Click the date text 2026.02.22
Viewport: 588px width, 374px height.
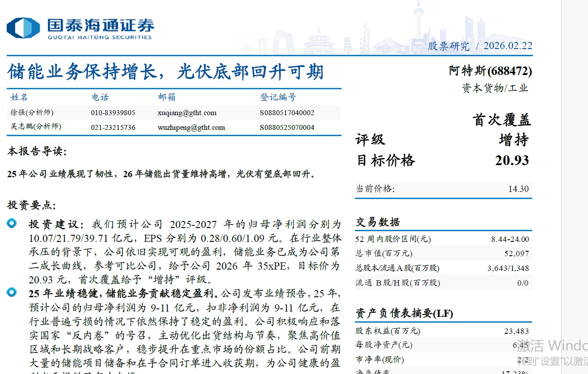508,46
